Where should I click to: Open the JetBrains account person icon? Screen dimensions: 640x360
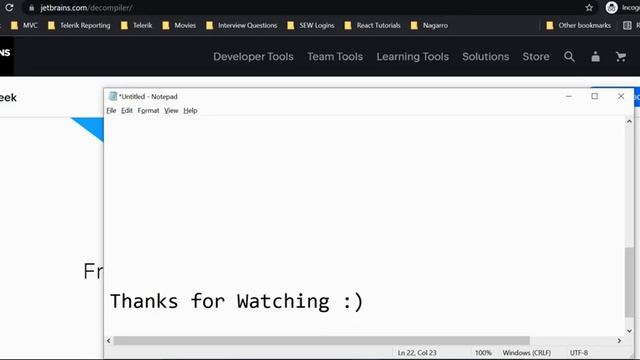[x=596, y=56]
